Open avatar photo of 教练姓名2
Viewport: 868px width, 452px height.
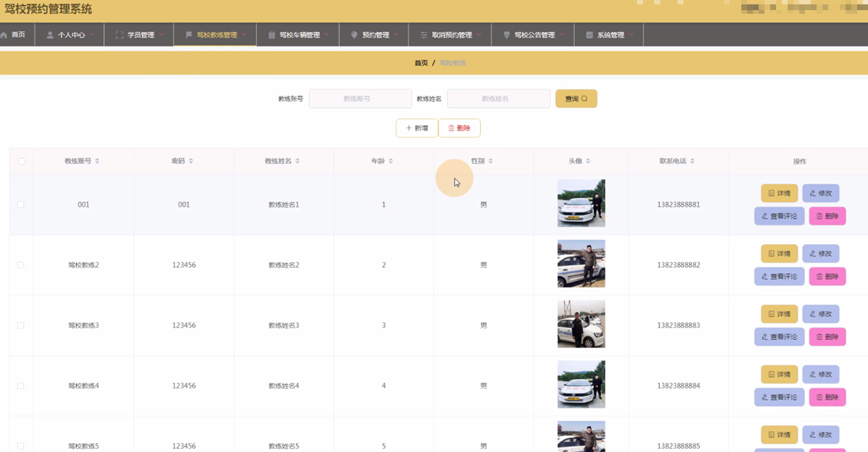coord(581,264)
